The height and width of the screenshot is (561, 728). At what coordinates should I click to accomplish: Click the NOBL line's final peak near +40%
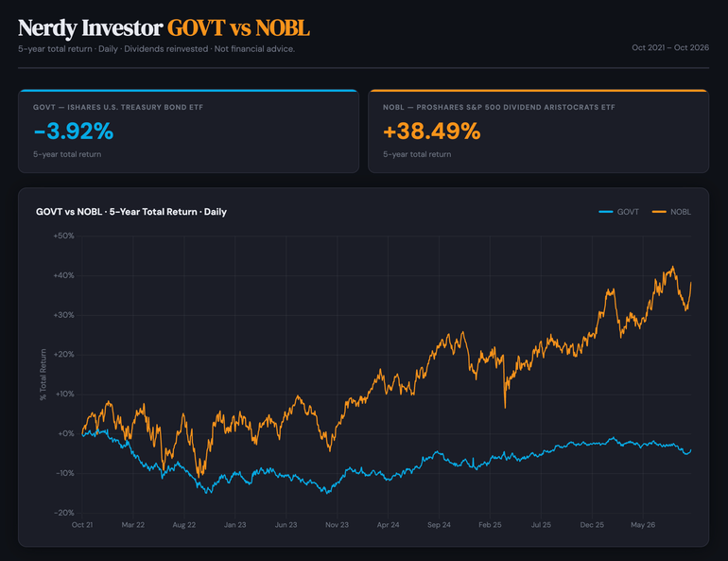click(x=673, y=268)
